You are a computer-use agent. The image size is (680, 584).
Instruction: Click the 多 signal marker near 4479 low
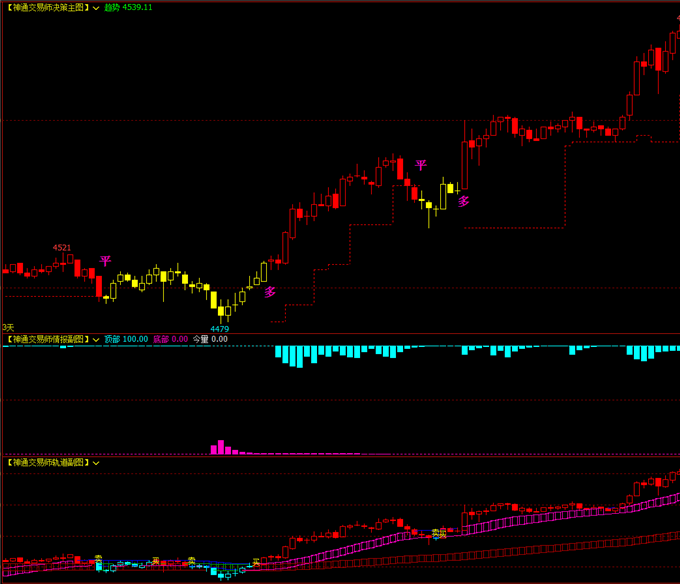(x=270, y=292)
